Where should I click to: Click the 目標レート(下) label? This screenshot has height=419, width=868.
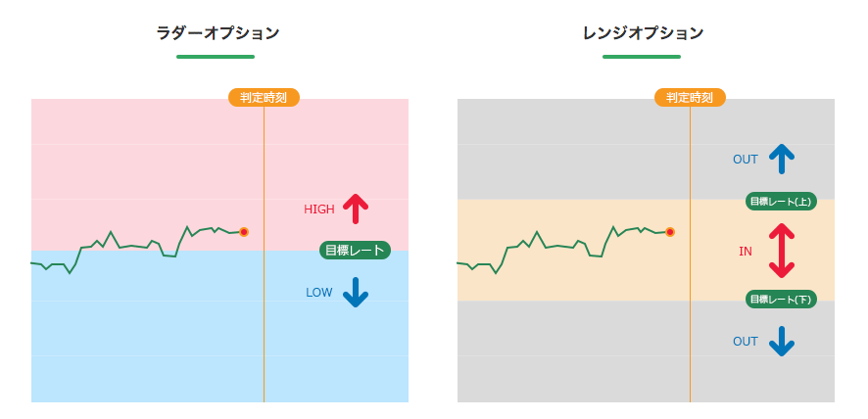781,300
